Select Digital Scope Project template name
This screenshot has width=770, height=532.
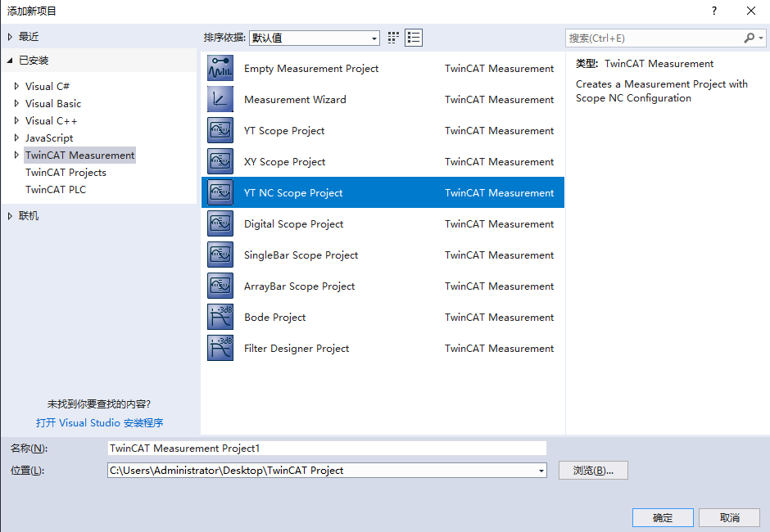(x=293, y=223)
